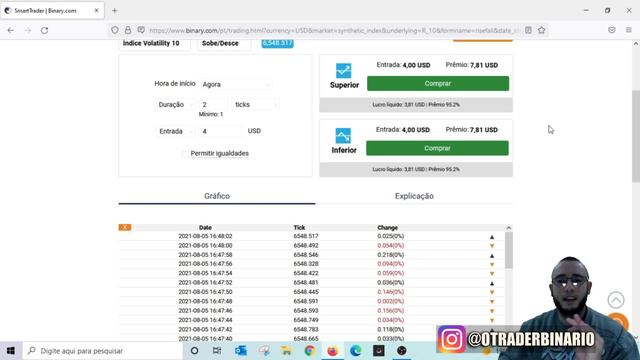The height and width of the screenshot is (360, 640).
Task: Open Firefox from the taskbar
Action: click(x=333, y=351)
